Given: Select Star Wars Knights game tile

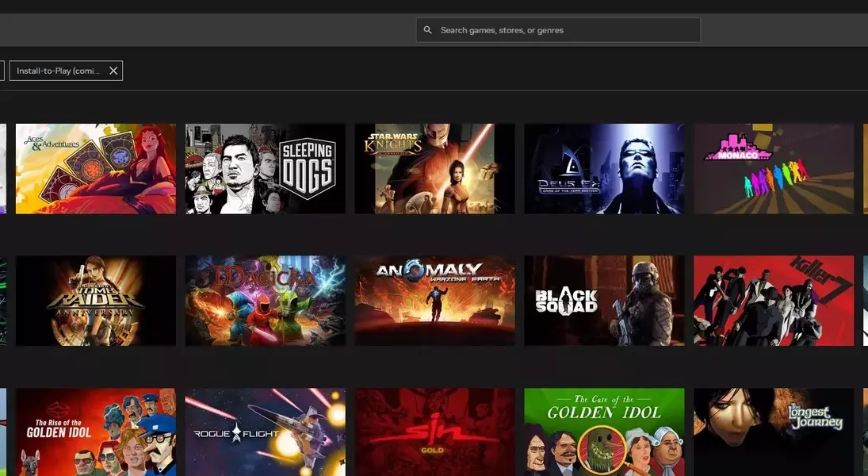Looking at the screenshot, I should (x=434, y=168).
